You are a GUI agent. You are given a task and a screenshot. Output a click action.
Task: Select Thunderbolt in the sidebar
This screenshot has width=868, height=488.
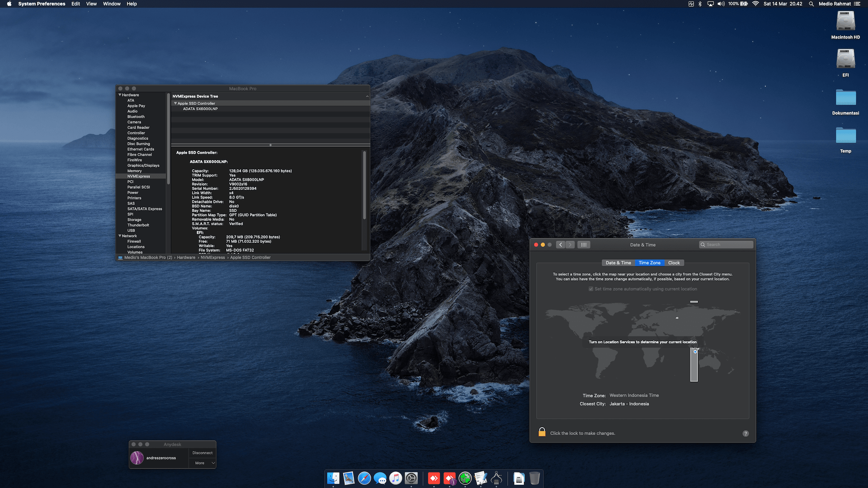point(138,225)
